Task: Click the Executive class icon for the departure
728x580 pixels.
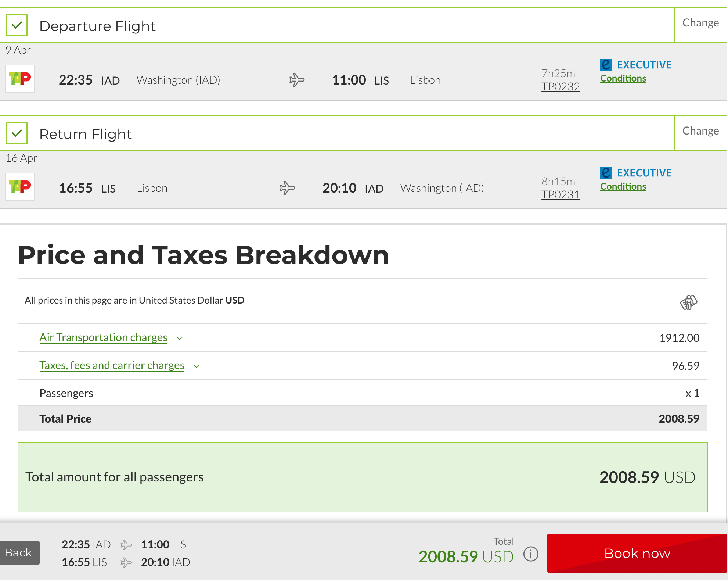Action: click(606, 65)
